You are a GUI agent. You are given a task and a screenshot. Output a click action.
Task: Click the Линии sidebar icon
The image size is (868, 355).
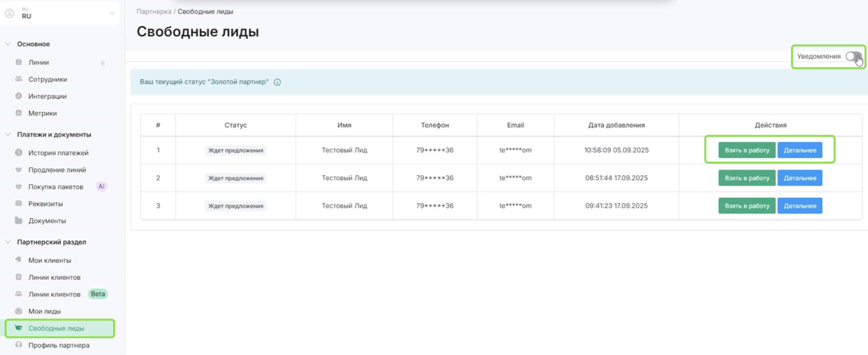(x=19, y=62)
